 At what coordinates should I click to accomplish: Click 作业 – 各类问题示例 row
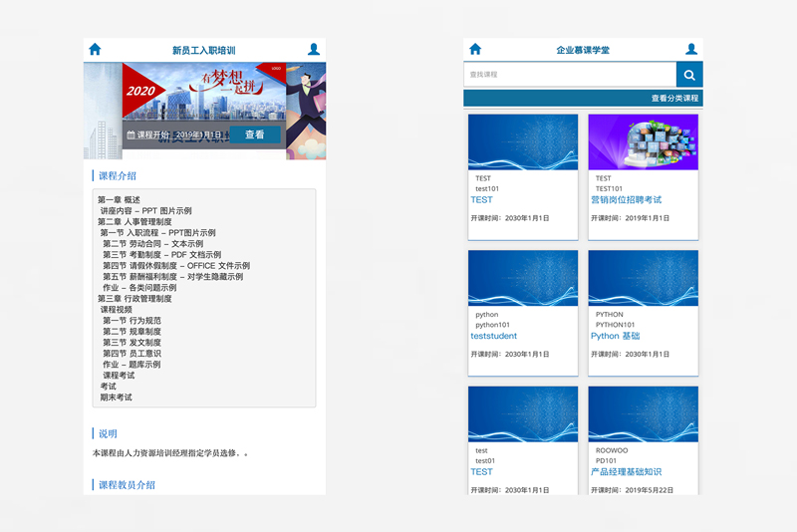[139, 288]
